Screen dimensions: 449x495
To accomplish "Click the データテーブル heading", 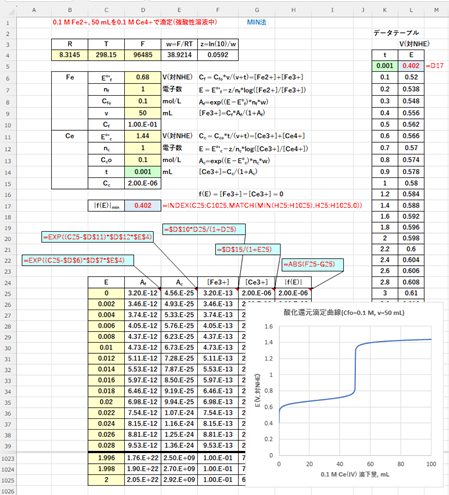I will pyautogui.click(x=396, y=33).
